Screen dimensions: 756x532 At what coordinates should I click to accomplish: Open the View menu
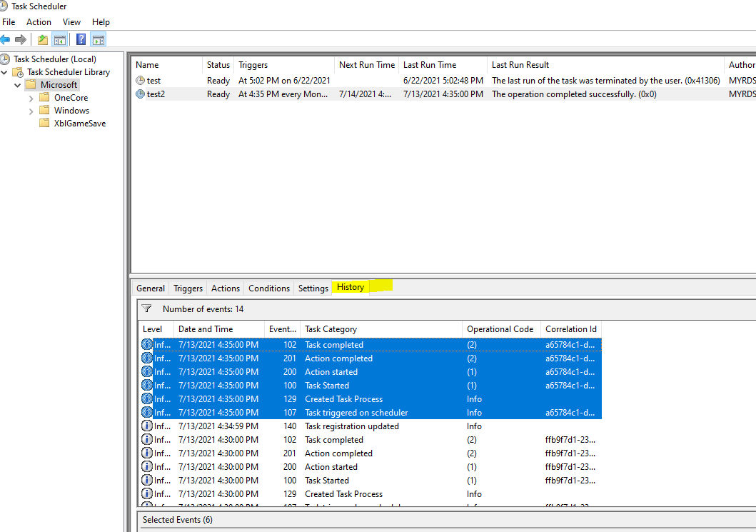[71, 22]
